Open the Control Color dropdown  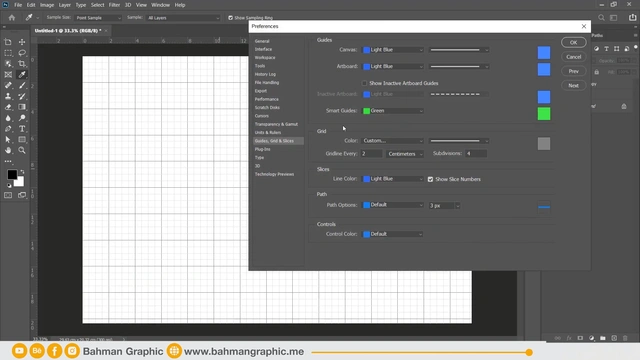(x=393, y=234)
